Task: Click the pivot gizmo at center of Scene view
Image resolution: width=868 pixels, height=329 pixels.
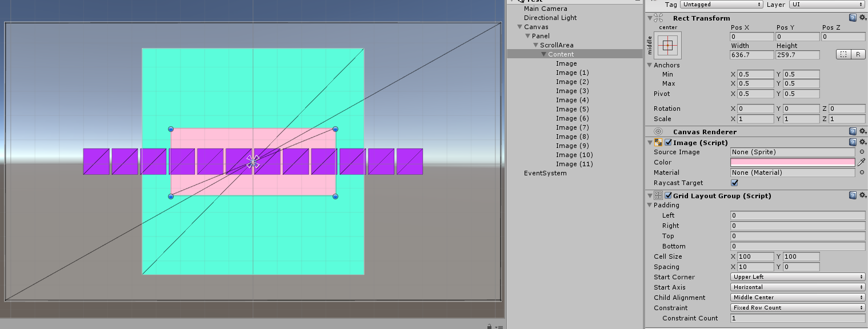Action: coord(253,162)
